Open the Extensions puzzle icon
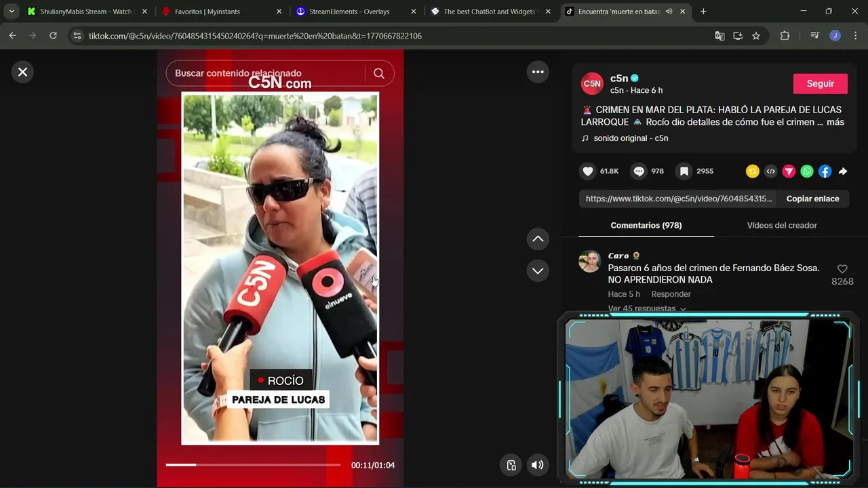The width and height of the screenshot is (868, 488). (785, 36)
